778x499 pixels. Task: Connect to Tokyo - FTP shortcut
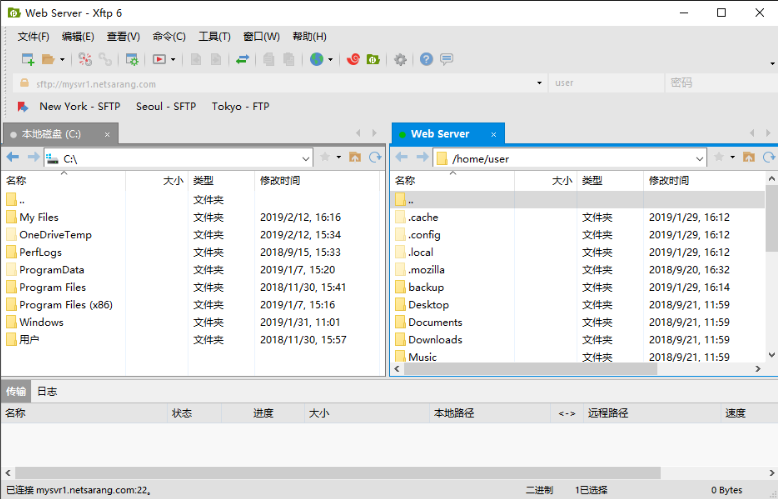240,107
